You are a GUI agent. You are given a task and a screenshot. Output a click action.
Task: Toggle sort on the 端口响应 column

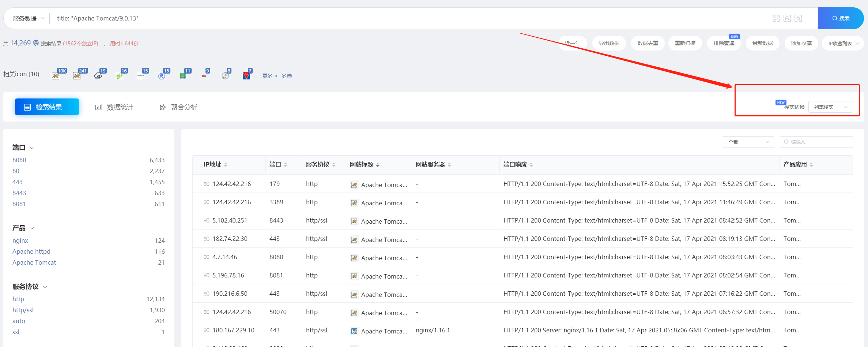coord(531,165)
